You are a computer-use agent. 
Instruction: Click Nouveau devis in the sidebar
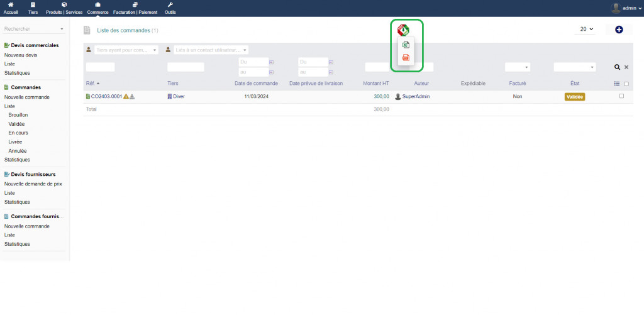[21, 55]
